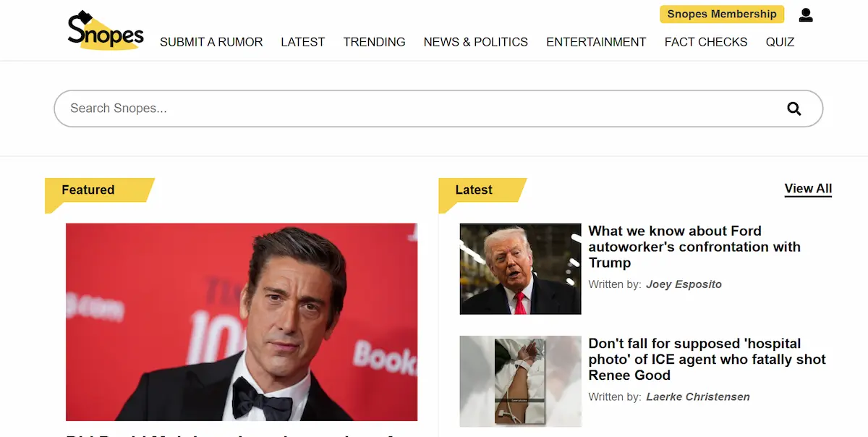Image resolution: width=868 pixels, height=437 pixels.
Task: Open the NEWS & POLITICS section
Action: pos(475,42)
